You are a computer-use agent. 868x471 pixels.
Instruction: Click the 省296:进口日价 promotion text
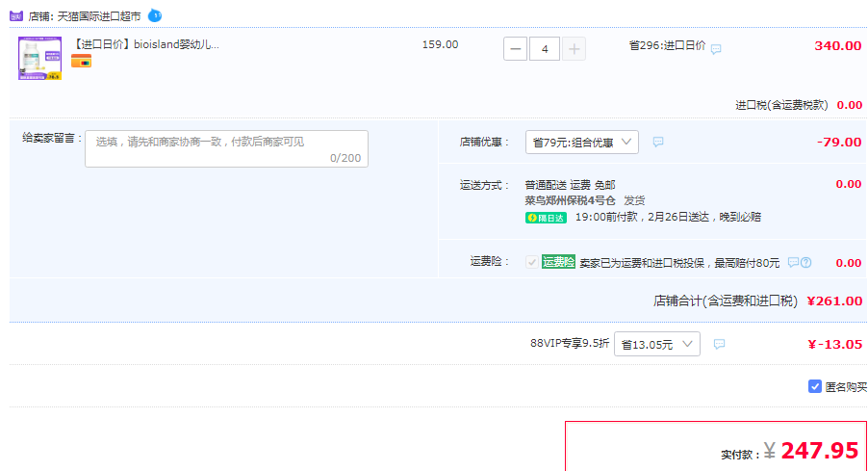667,45
